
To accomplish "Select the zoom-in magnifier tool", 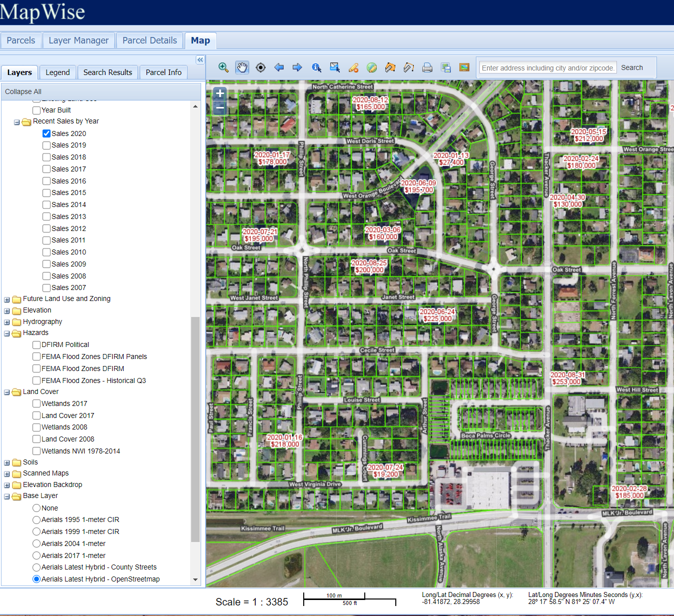I will [x=224, y=67].
